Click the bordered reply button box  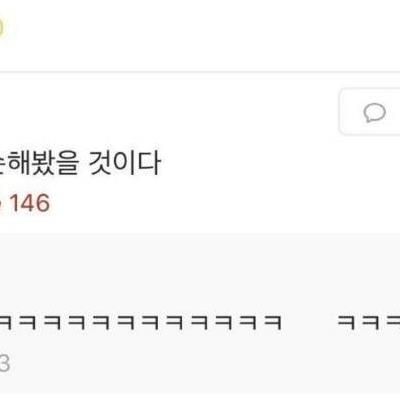[x=369, y=112]
